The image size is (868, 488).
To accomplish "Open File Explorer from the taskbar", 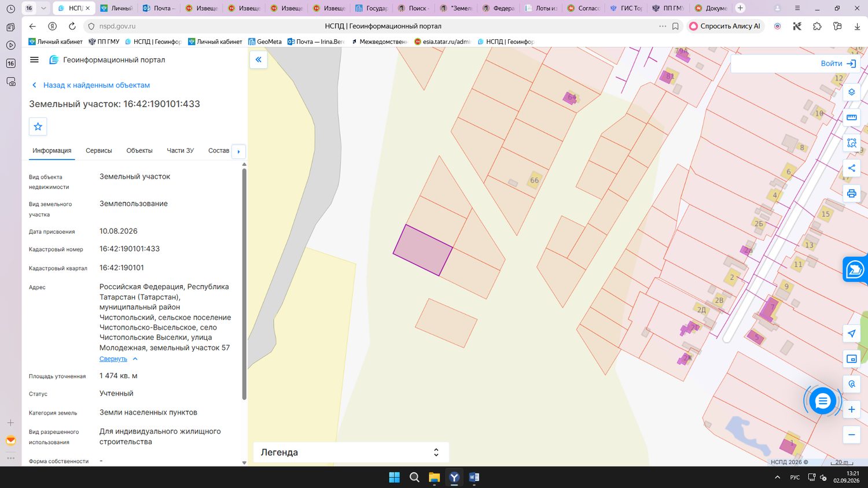I will click(x=434, y=477).
